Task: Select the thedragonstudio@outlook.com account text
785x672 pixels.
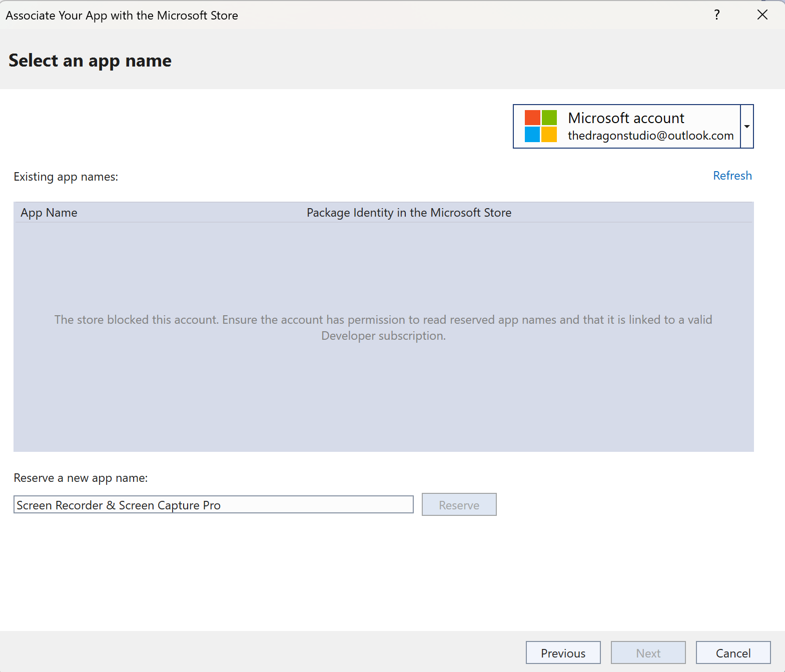Action: (x=650, y=136)
